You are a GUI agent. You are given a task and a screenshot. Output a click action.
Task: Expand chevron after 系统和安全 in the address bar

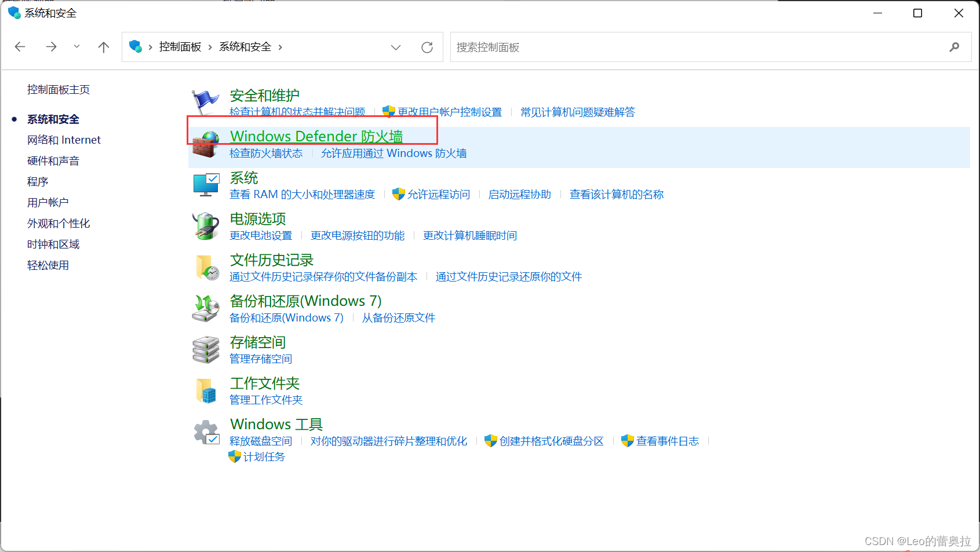(x=280, y=47)
